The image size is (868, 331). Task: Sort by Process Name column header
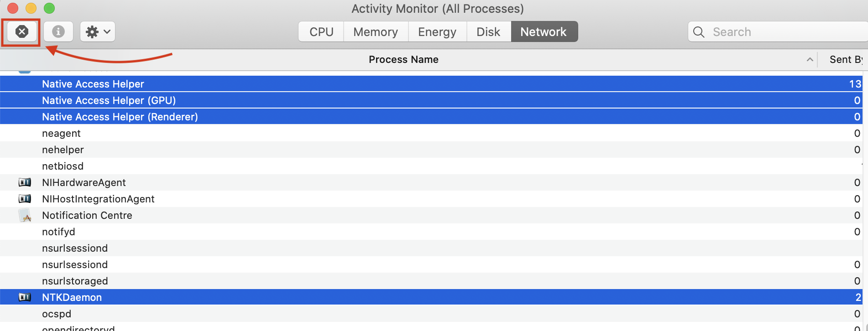coord(403,59)
